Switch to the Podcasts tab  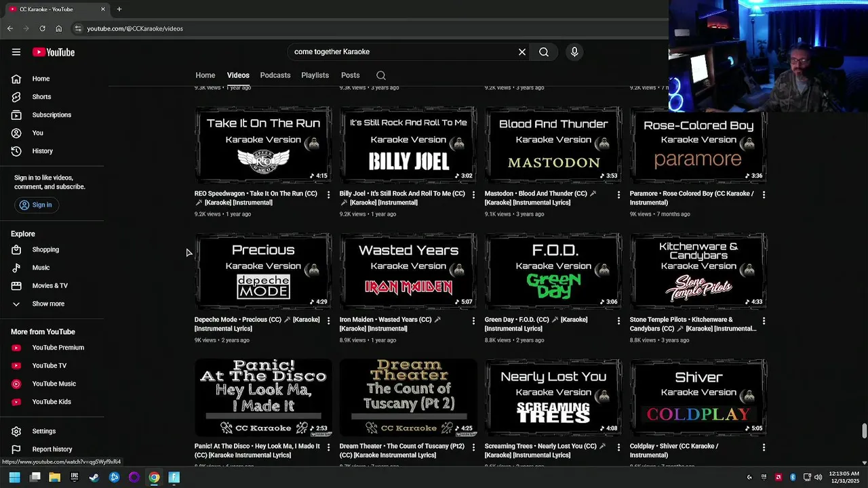(275, 75)
